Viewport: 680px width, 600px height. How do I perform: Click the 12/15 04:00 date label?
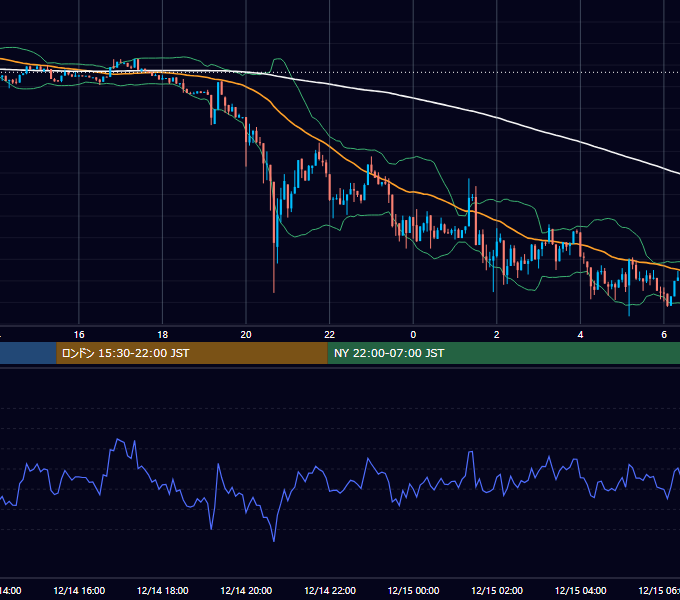(581, 590)
